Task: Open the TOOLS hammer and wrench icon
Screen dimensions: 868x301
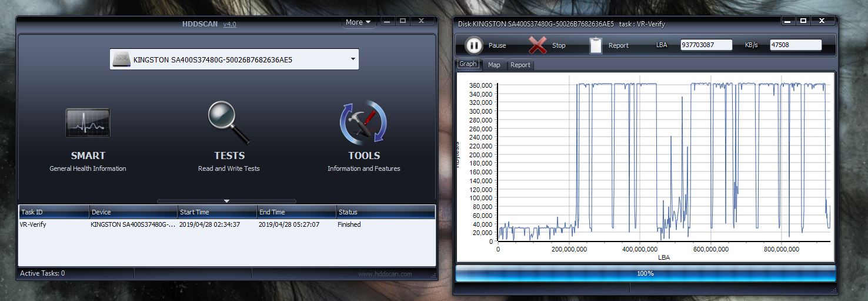Action: (363, 123)
